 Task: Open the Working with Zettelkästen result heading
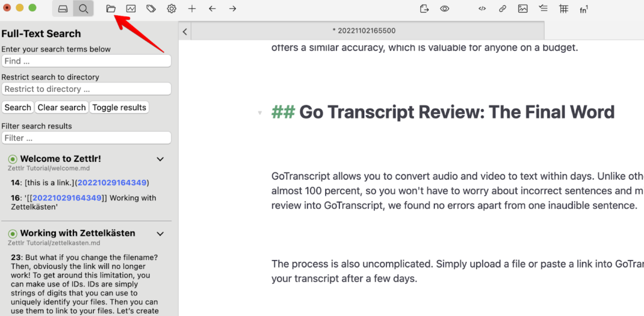tap(77, 234)
